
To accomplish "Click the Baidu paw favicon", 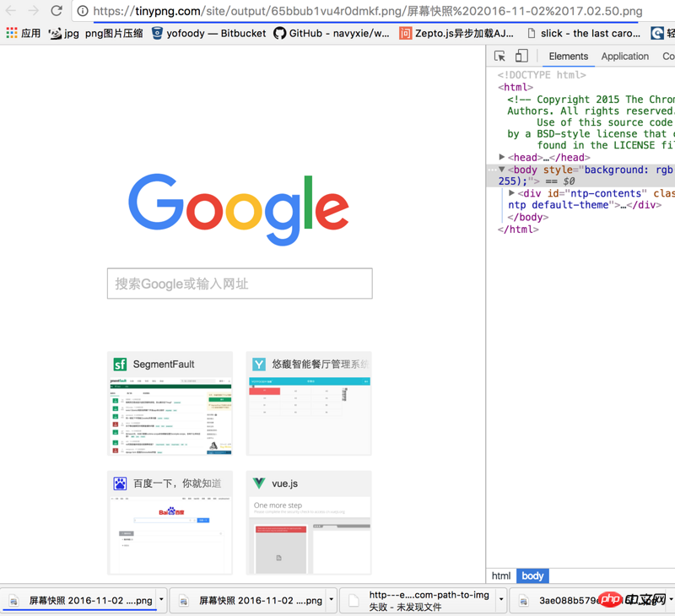I will 120,484.
